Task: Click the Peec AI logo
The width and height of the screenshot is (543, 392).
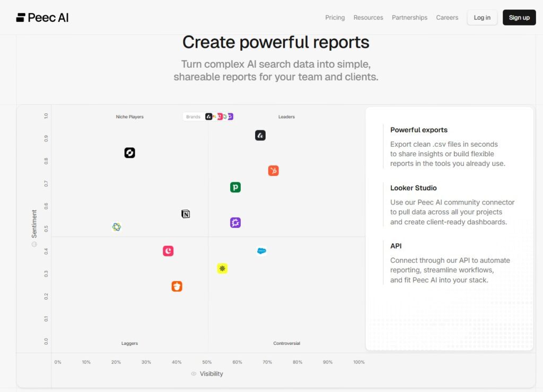Action: (42, 17)
